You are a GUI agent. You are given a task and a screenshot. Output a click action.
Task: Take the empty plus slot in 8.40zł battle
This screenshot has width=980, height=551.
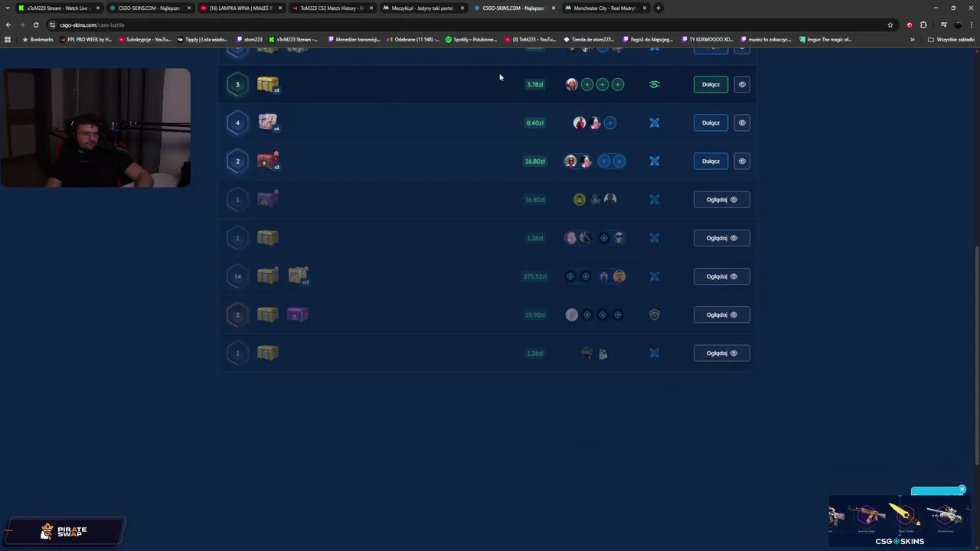(610, 122)
